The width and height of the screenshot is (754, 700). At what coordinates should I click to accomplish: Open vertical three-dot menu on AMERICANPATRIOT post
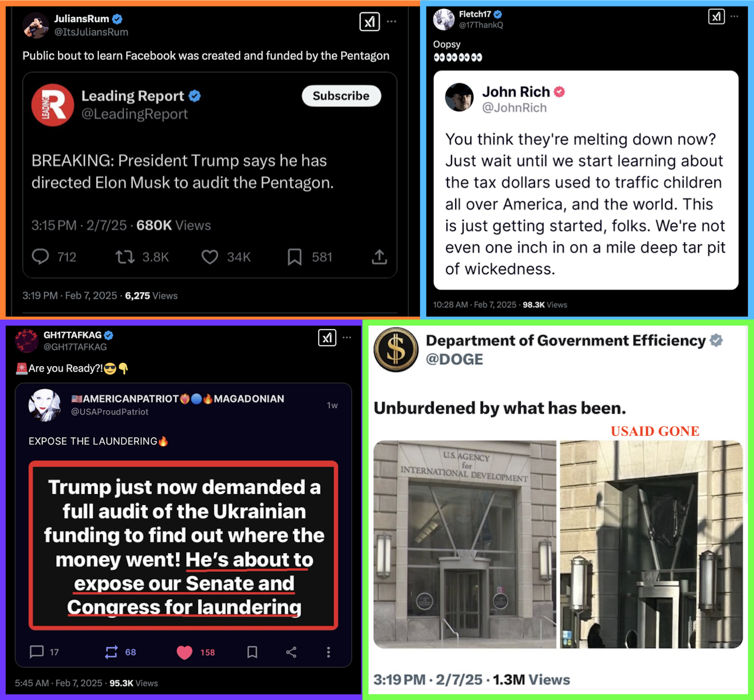328,652
